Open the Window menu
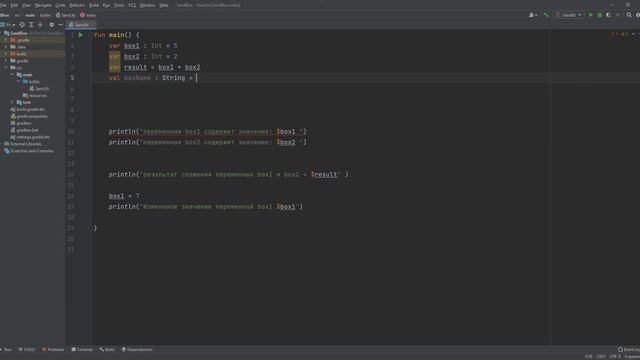Image resolution: width=640 pixels, height=360 pixels. [x=147, y=5]
